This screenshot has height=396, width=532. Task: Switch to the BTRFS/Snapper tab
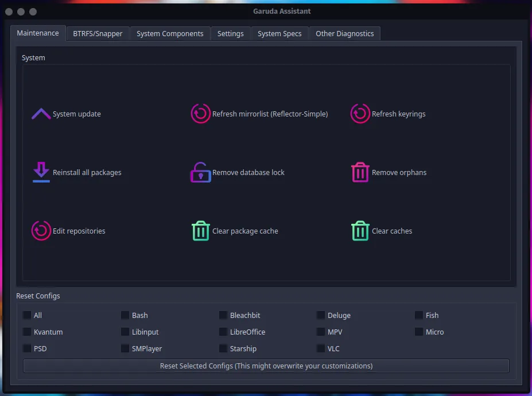tap(97, 33)
